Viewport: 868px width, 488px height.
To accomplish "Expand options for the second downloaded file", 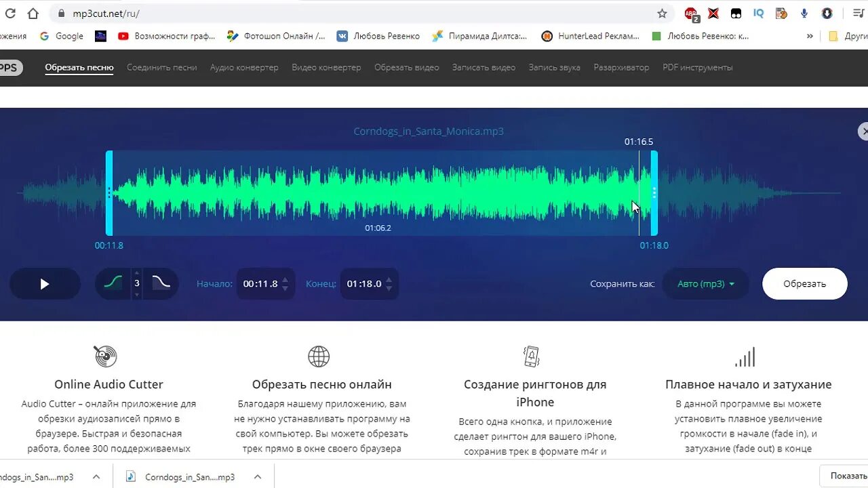I will pos(258,477).
